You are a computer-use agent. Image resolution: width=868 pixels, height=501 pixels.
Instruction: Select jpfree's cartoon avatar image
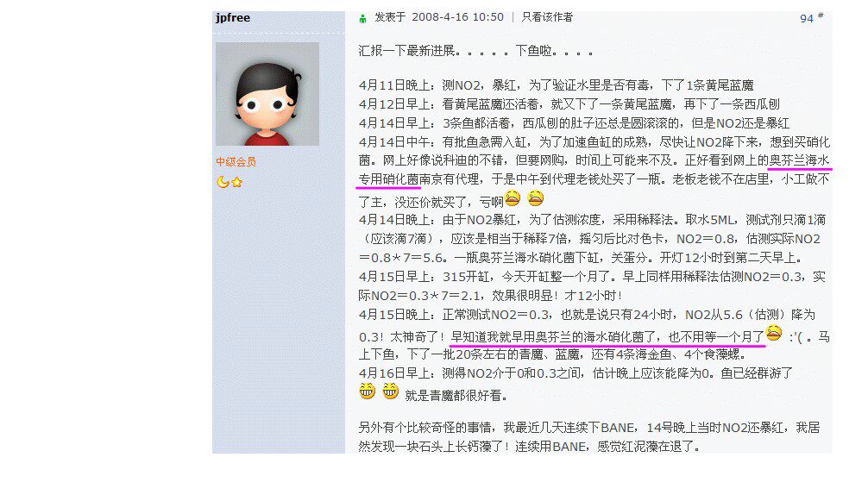(267, 94)
